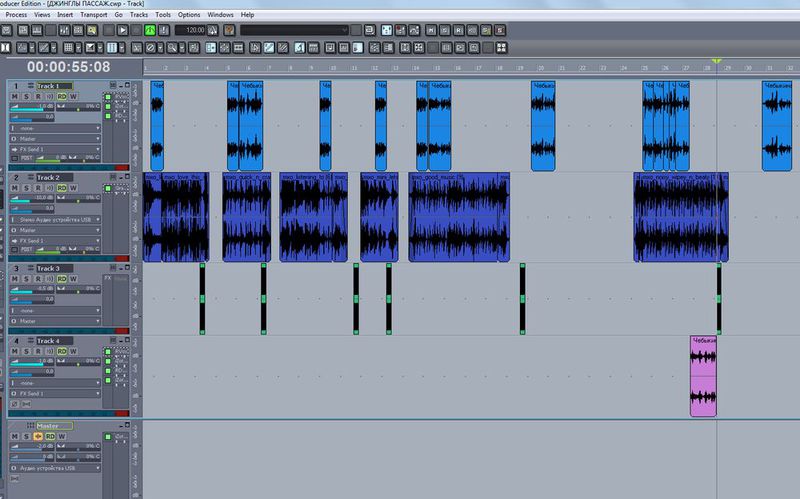Screen dimensions: 800x499
Task: Toggle read automation RD on Track 1
Action: point(62,96)
